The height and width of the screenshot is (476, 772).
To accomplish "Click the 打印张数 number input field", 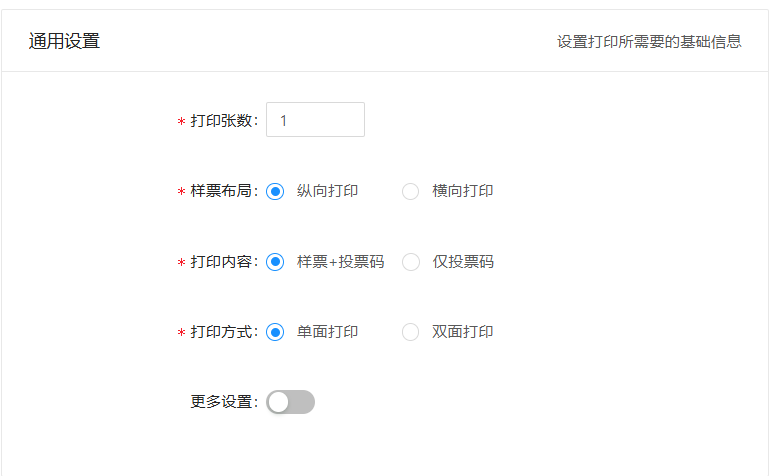I will point(315,120).
